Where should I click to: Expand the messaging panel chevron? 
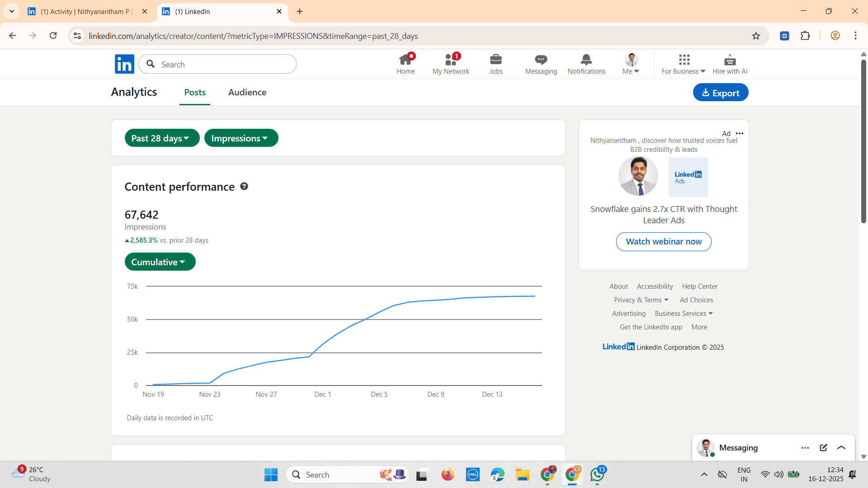pos(841,448)
